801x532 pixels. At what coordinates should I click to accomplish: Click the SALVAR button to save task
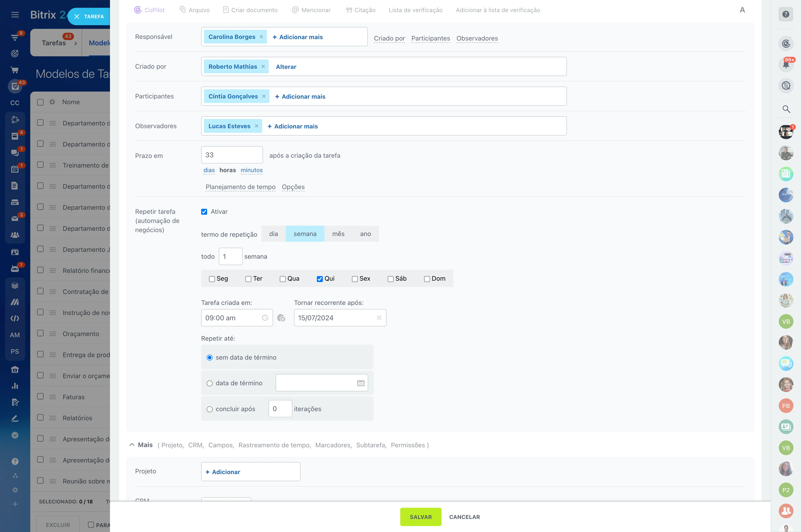[x=421, y=517]
